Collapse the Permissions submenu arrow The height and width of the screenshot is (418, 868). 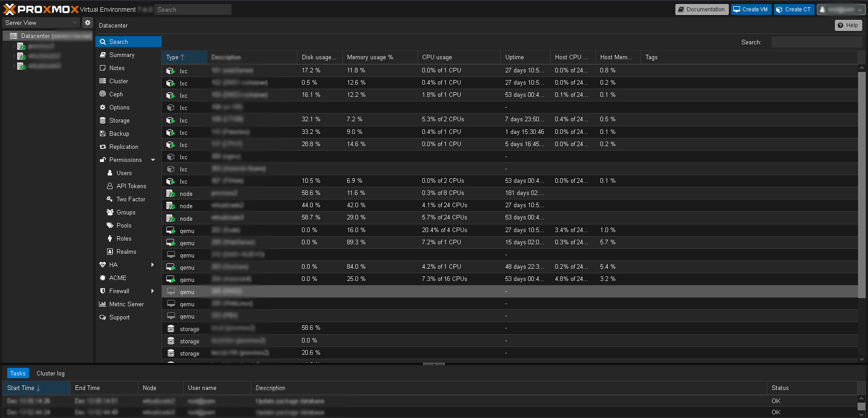click(x=153, y=160)
